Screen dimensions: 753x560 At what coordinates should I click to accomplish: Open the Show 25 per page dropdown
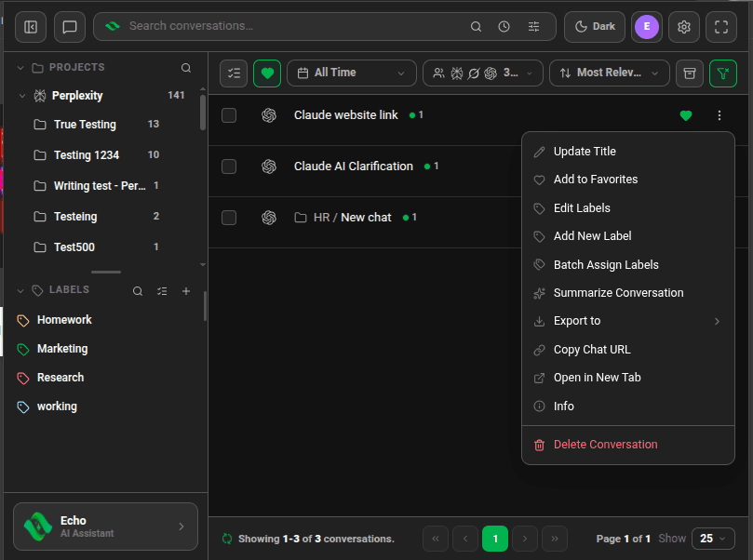pyautogui.click(x=713, y=539)
